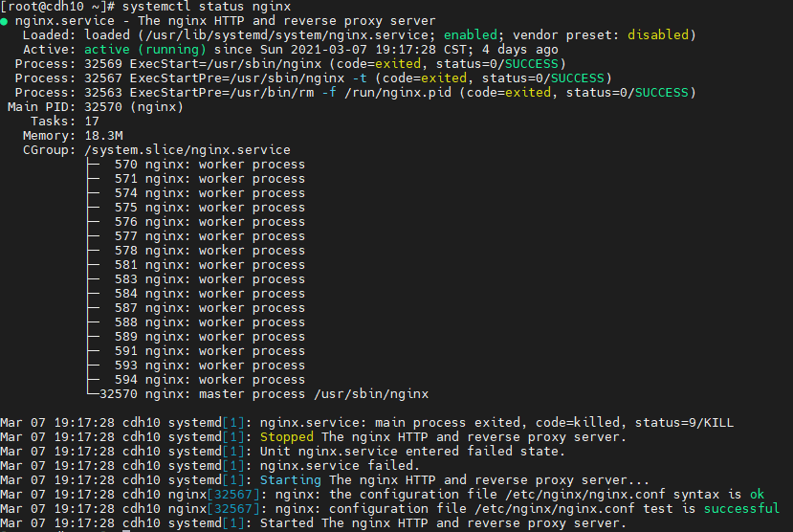Click the 32563 ExecStartPre rm line
793x532 pixels.
coord(356,93)
